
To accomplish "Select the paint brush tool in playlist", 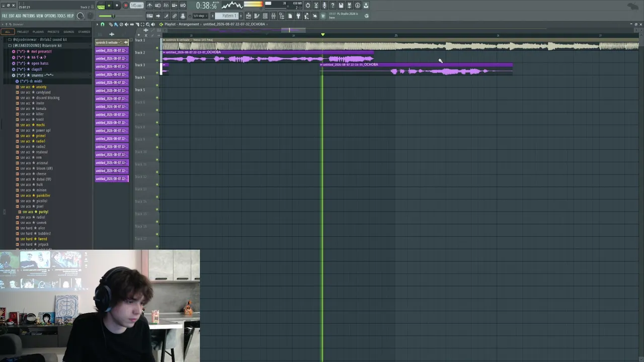I will pos(115,24).
